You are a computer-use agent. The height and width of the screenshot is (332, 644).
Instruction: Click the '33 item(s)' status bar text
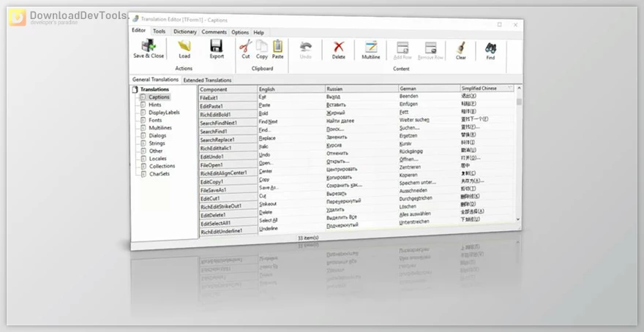coord(308,238)
